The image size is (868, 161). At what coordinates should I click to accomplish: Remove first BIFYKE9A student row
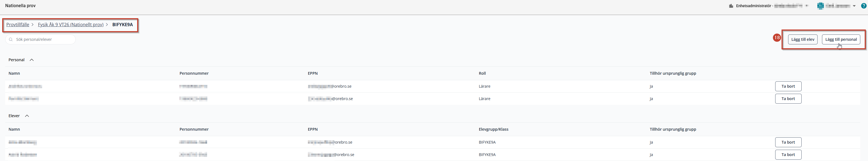tap(788, 143)
